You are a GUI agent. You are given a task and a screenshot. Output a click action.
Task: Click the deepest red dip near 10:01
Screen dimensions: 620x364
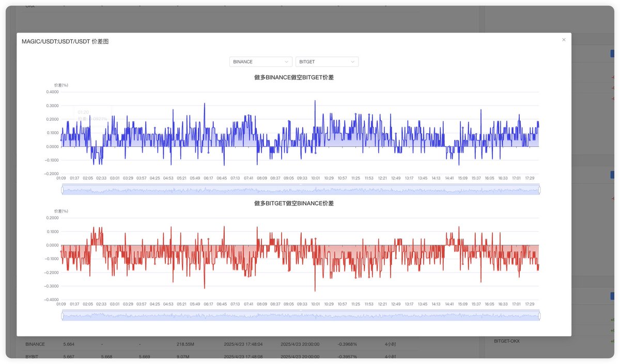click(315, 290)
